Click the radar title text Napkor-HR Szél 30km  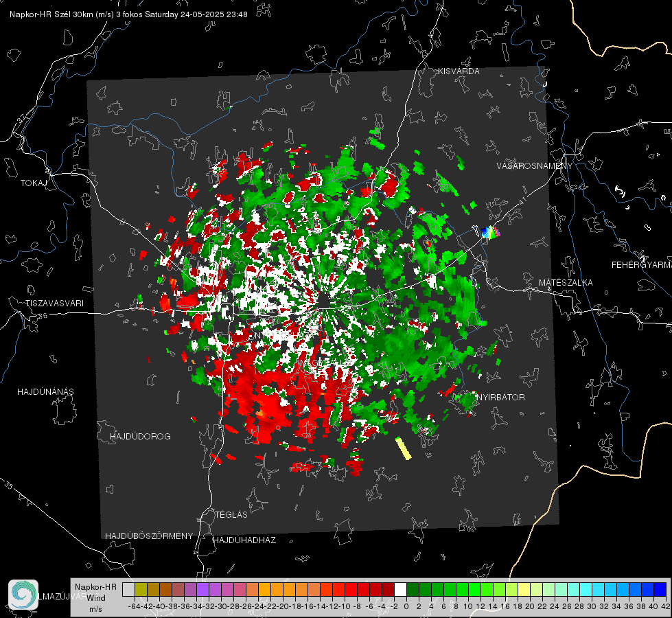tap(52, 14)
